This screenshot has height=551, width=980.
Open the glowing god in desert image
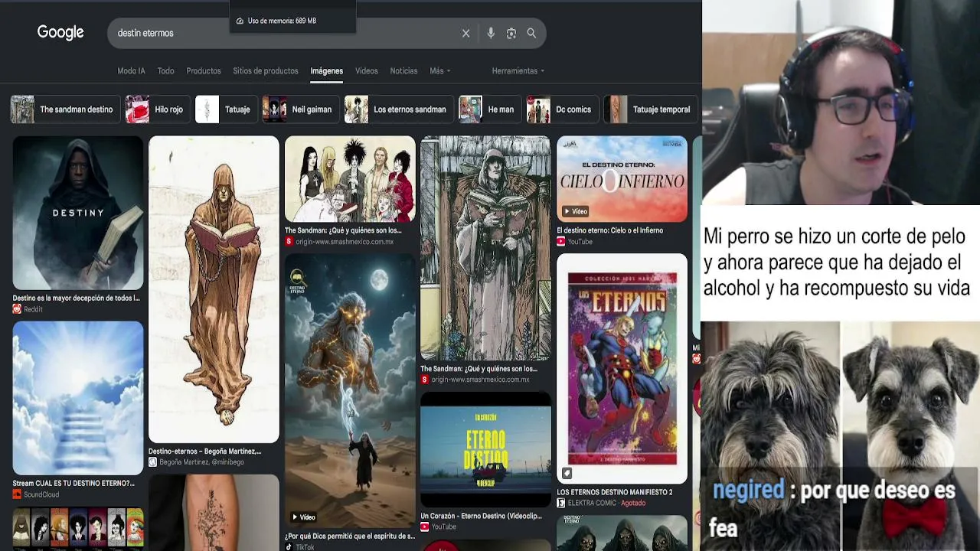(350, 391)
